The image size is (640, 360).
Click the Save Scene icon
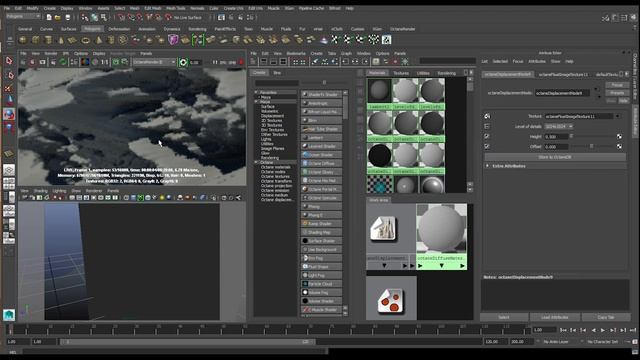(x=68, y=17)
